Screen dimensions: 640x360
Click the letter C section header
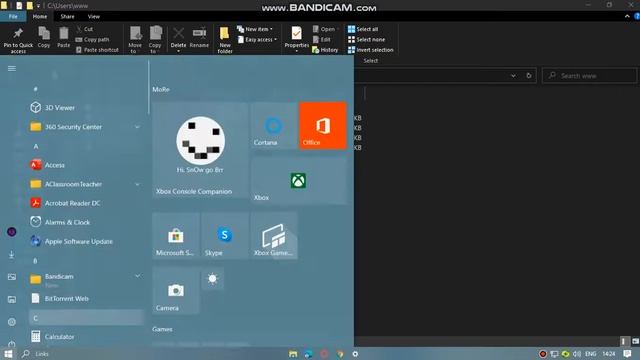tap(86, 318)
